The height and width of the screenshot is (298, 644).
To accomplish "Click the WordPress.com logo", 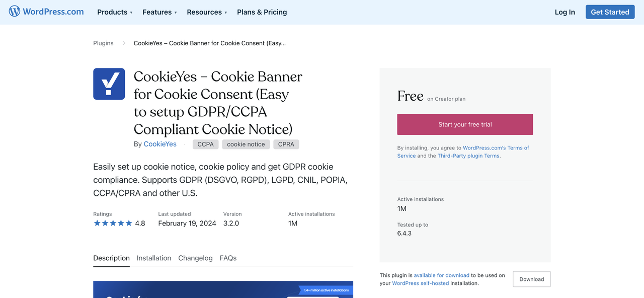I will 46,12.
